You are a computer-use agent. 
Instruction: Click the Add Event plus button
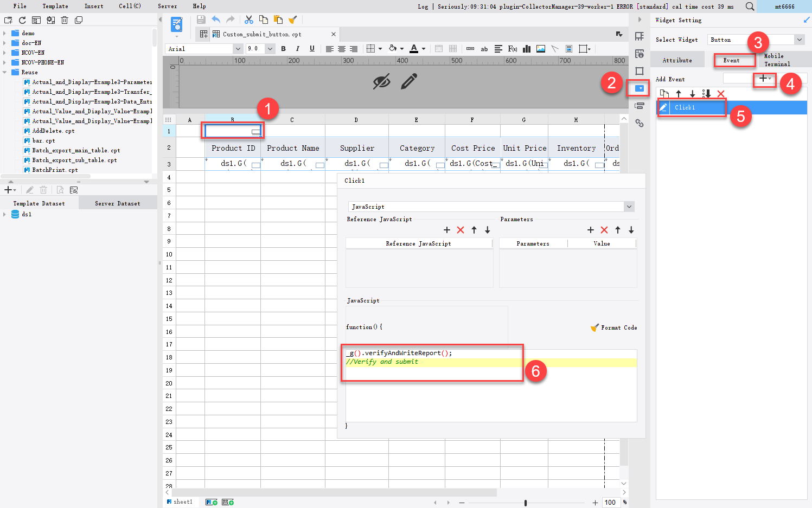point(765,79)
